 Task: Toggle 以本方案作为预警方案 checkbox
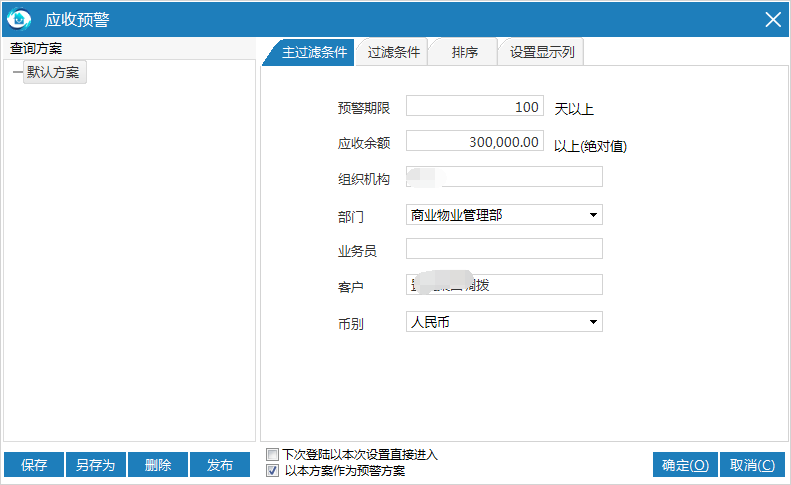coord(272,471)
